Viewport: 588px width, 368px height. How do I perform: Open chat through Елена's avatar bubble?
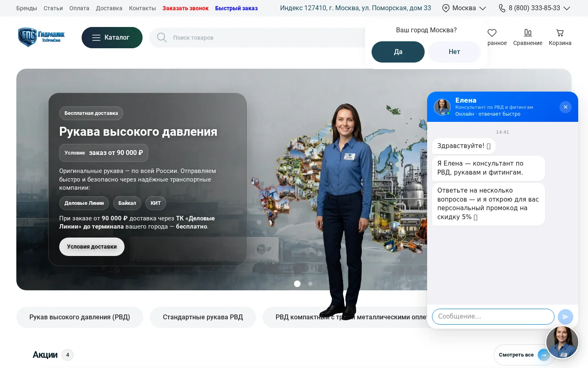pyautogui.click(x=562, y=342)
